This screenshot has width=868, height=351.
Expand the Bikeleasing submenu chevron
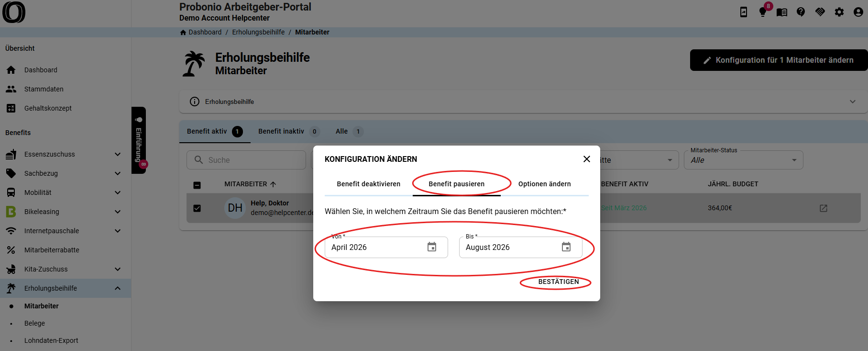(118, 212)
